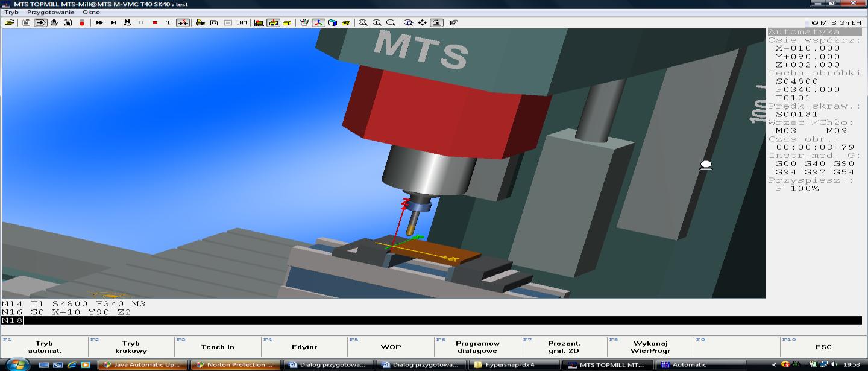
Task: Click F10 ESC softkey
Action: [823, 347]
